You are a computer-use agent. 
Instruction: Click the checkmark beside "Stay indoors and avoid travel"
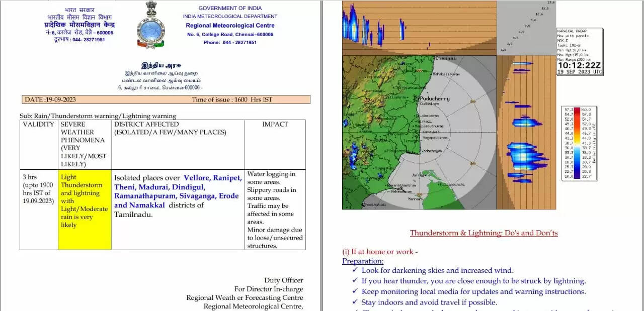point(356,302)
